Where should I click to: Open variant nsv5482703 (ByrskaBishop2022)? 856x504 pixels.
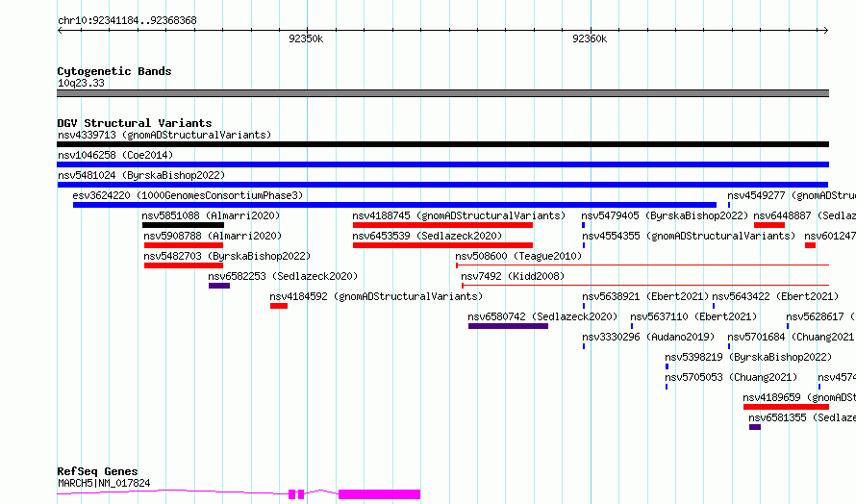pyautogui.click(x=227, y=256)
